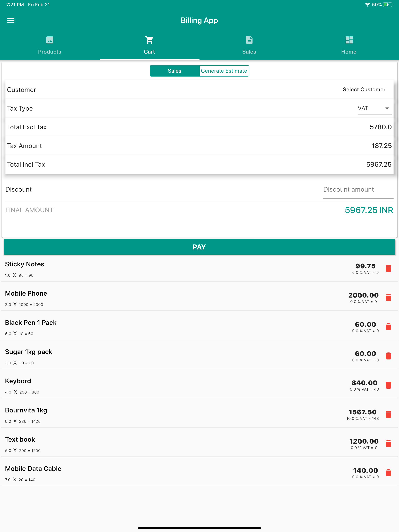Click the Total Excl Tax value 5780.0
399x532 pixels.
tap(381, 127)
